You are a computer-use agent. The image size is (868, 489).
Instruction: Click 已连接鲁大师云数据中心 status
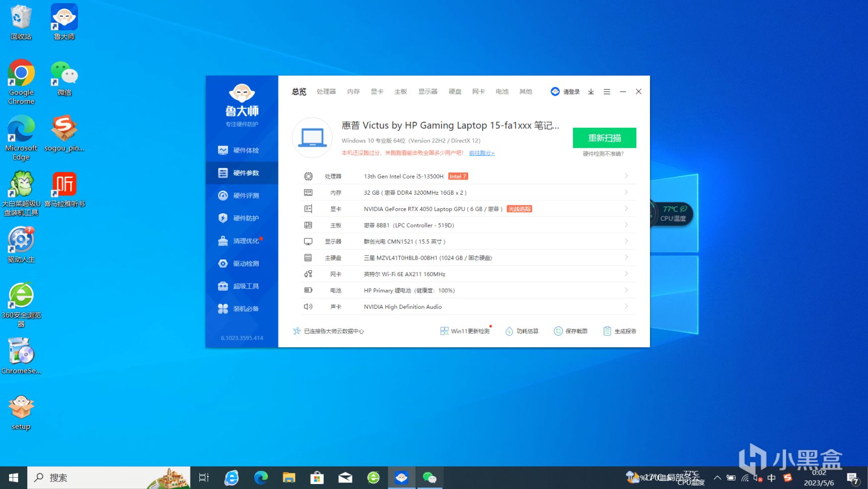(328, 331)
